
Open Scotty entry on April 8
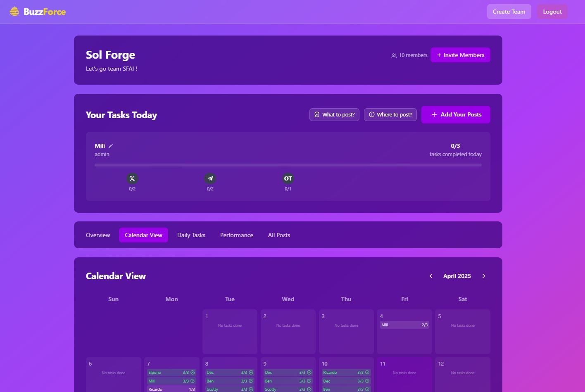230,389
